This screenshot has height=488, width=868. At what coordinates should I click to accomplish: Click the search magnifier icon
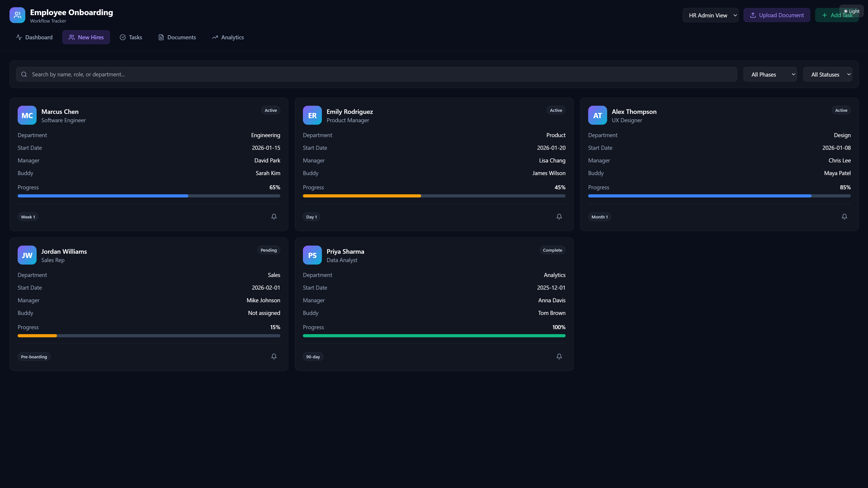[24, 74]
